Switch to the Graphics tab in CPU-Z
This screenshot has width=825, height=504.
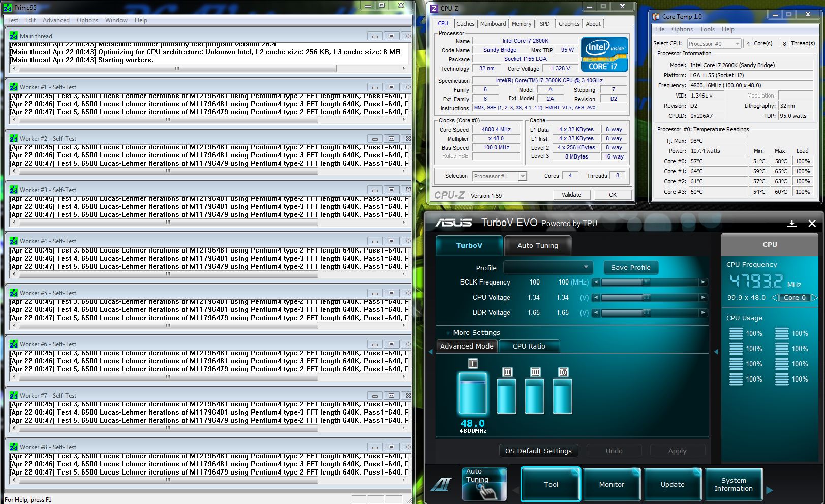[x=569, y=24]
